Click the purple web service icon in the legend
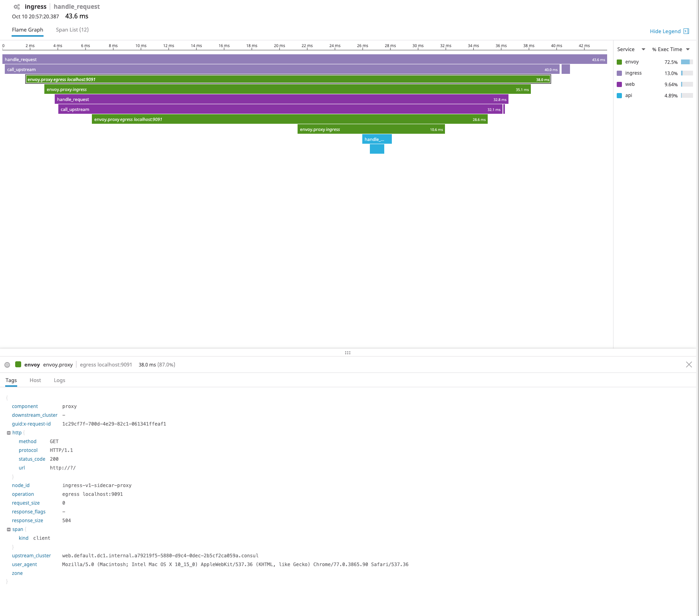The width and height of the screenshot is (699, 616). (619, 84)
